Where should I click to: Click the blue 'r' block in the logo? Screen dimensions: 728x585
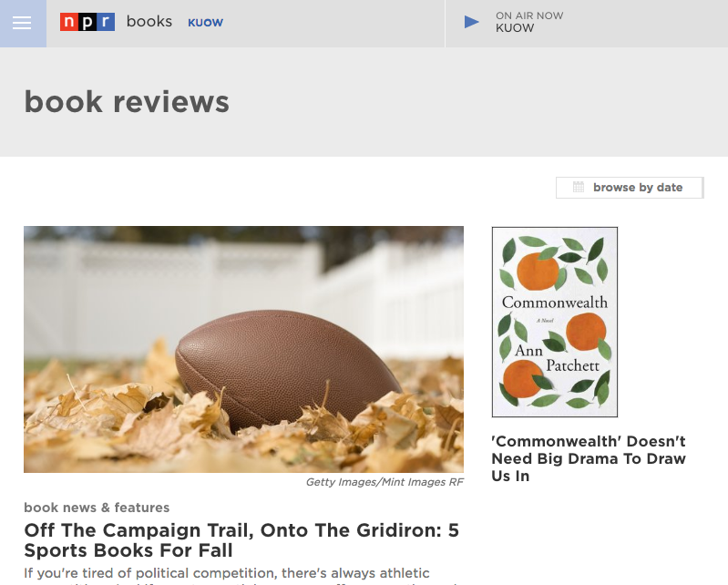pos(106,23)
